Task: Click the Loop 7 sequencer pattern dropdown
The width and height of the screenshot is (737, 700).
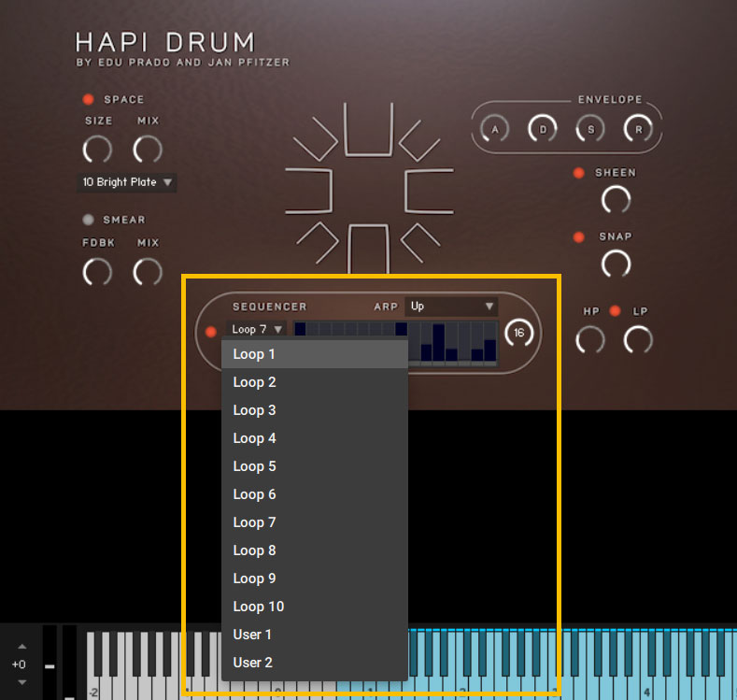Action: (257, 330)
